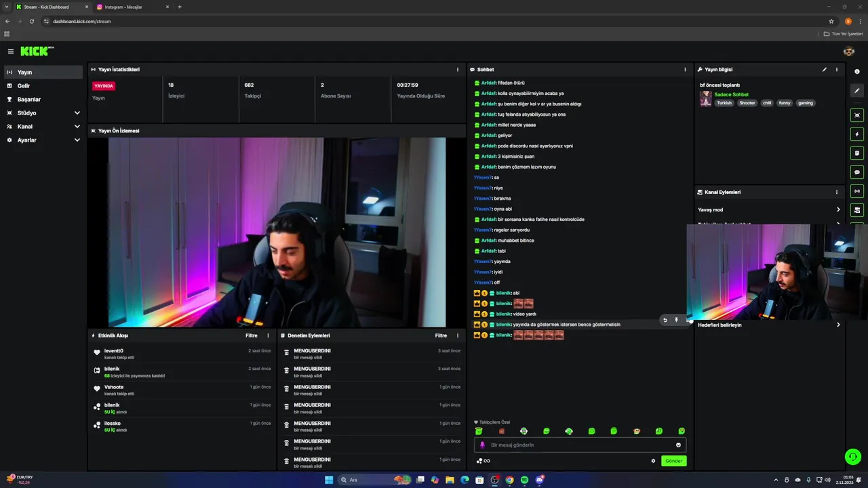Screen dimensions: 868x488
Task: Open chat settings gear near Gönder
Action: 654,461
